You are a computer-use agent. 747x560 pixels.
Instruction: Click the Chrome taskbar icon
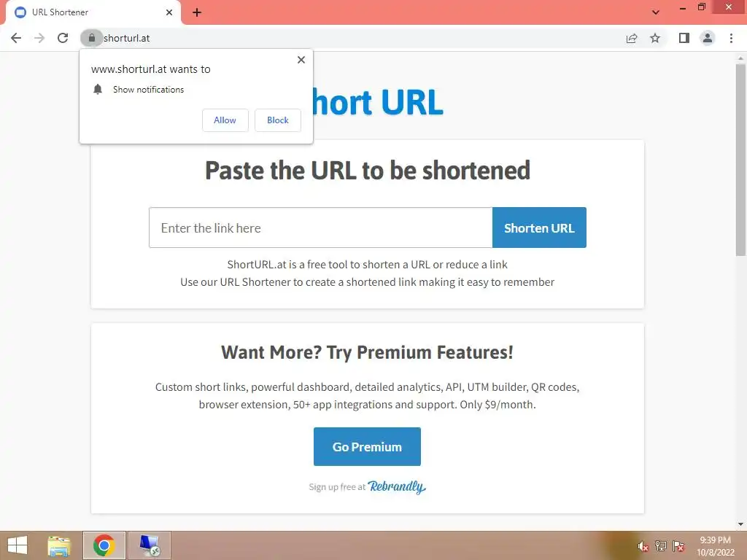click(x=104, y=545)
